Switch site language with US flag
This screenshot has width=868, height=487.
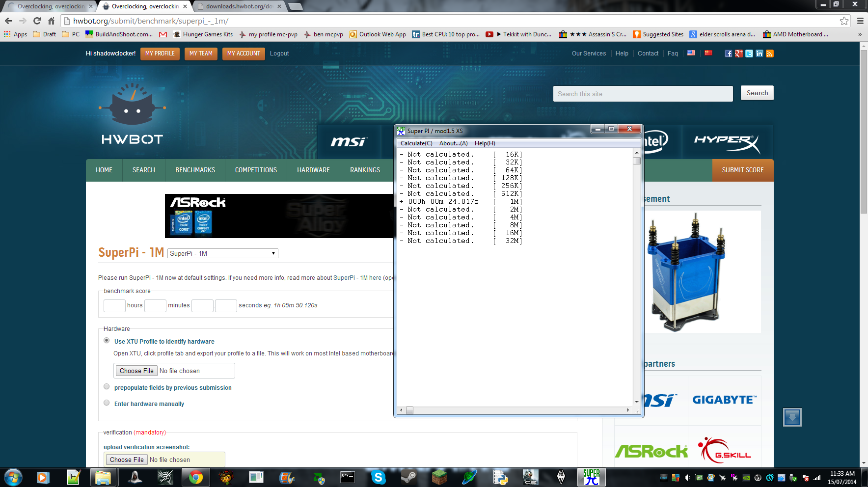coord(691,53)
